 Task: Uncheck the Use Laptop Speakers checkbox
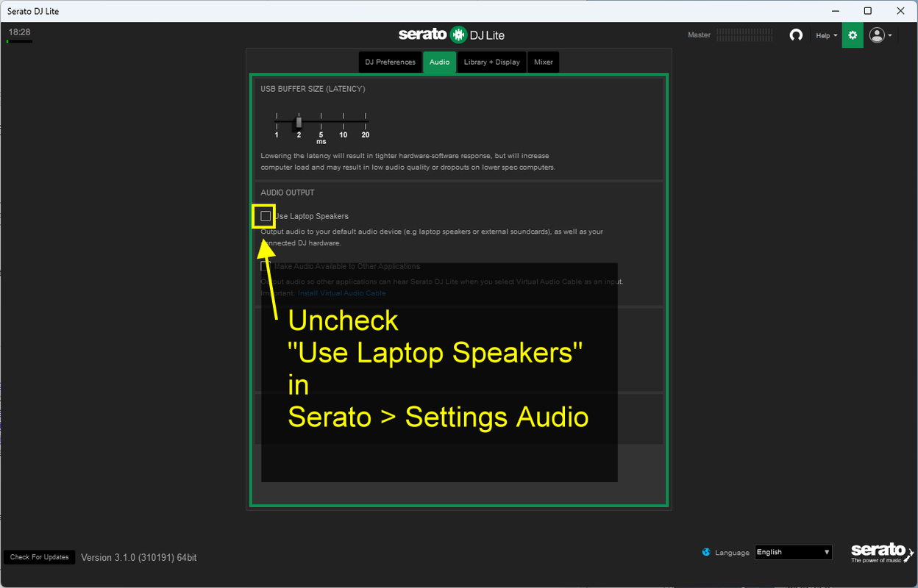click(x=266, y=216)
